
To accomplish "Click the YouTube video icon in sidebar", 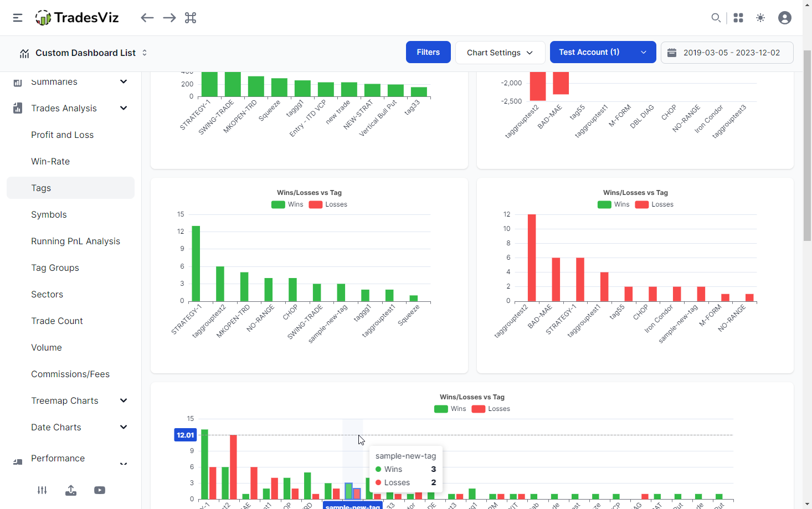I will [x=100, y=490].
